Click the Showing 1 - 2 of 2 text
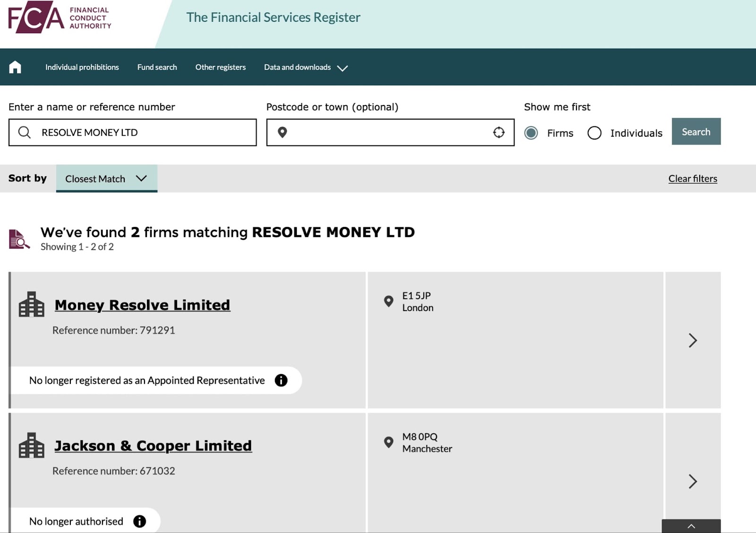Viewport: 756px width, 533px height. pyautogui.click(x=77, y=247)
